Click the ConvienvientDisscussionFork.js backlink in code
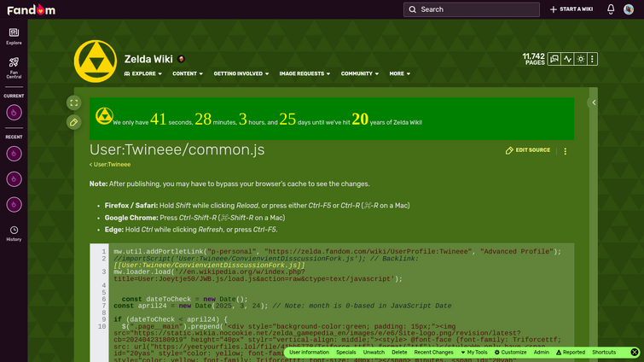 pos(210,265)
